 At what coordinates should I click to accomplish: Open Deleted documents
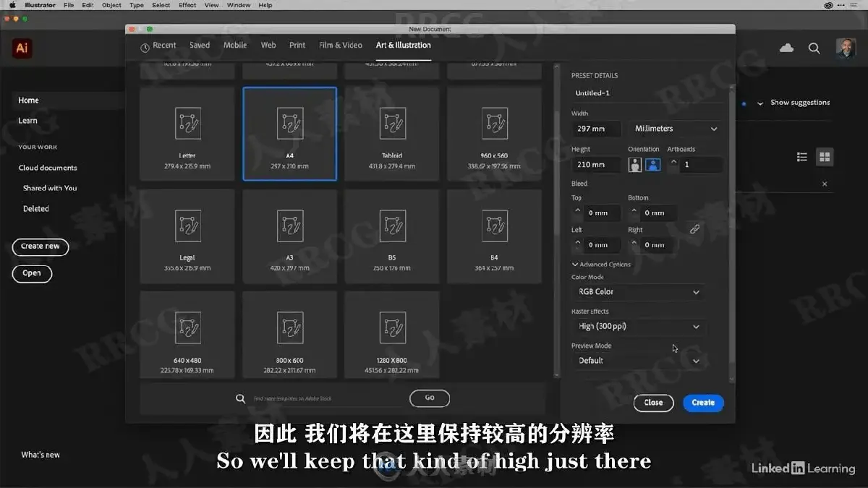[x=36, y=209]
